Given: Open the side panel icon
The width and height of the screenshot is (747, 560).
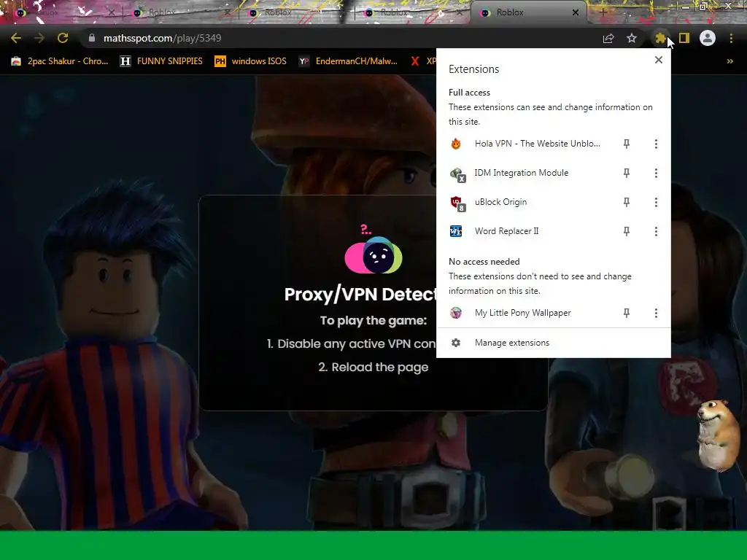Looking at the screenshot, I should [684, 38].
